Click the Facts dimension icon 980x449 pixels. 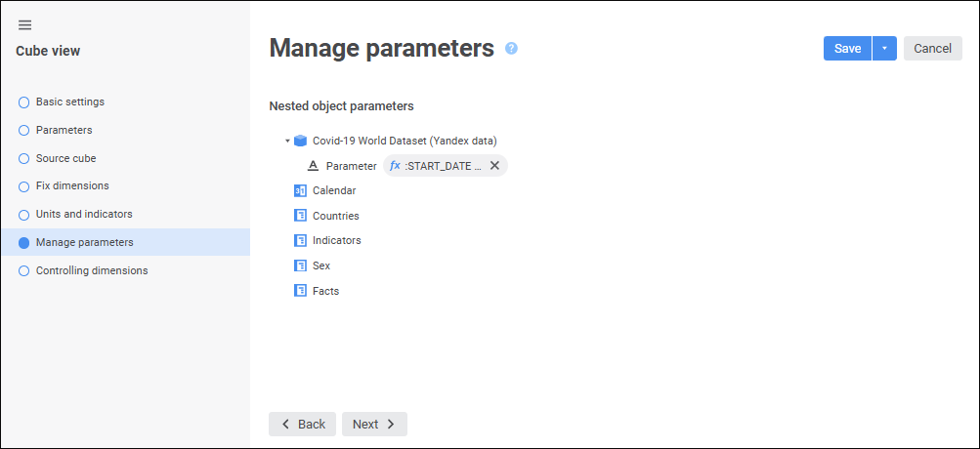coord(300,291)
